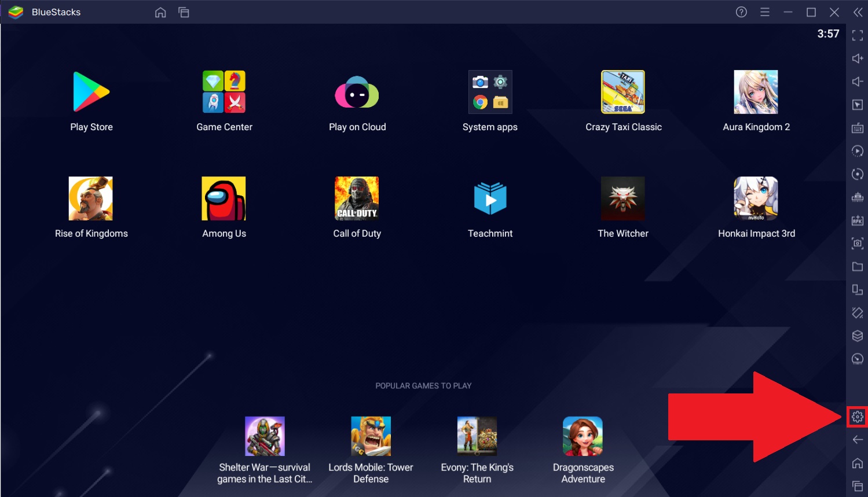The height and width of the screenshot is (497, 868).
Task: Open the System apps folder
Action: pyautogui.click(x=490, y=91)
